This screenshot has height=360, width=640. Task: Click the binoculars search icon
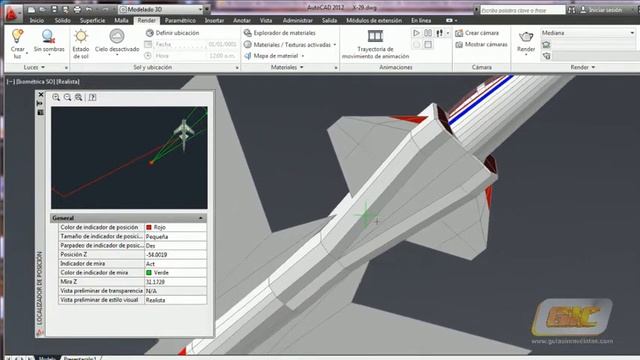pyautogui.click(x=571, y=10)
